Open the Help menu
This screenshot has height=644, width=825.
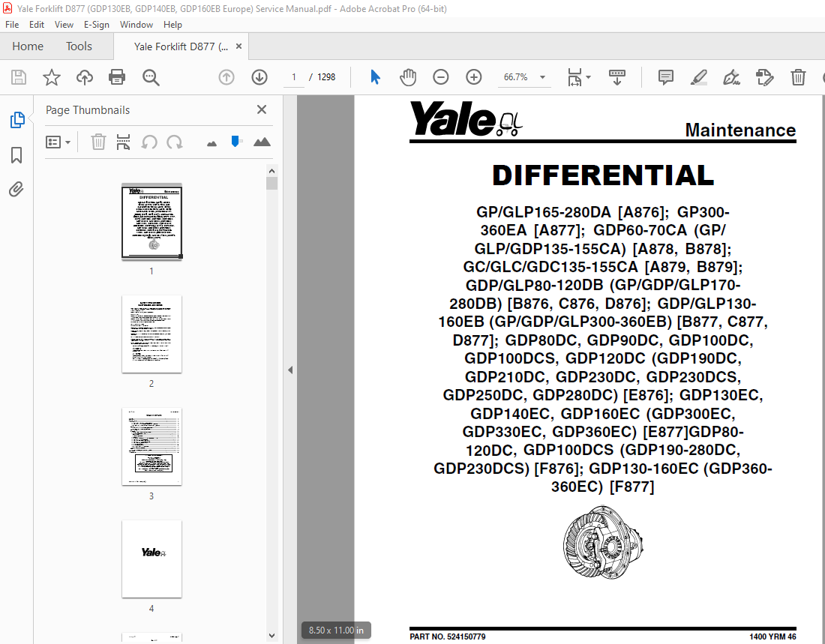172,25
